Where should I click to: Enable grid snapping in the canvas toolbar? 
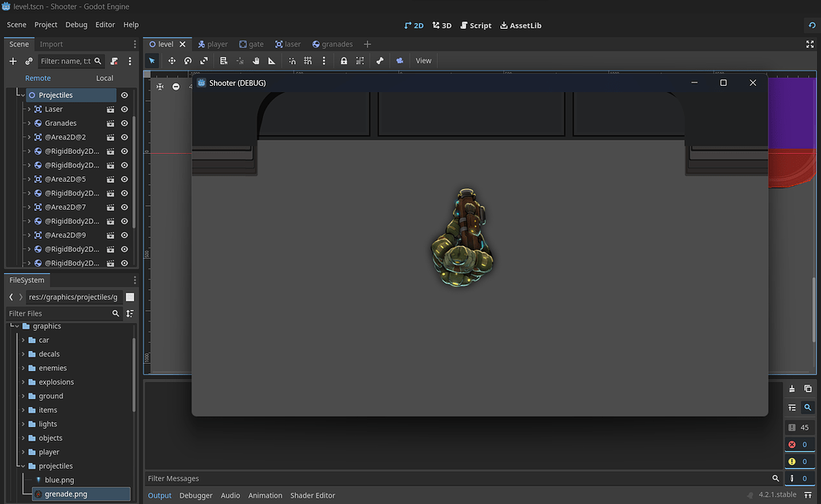click(308, 61)
